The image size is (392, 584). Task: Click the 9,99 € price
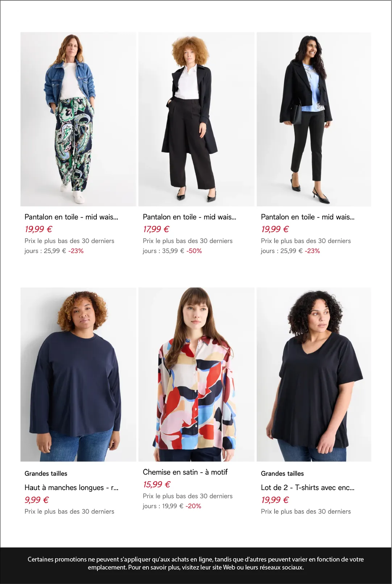click(37, 500)
